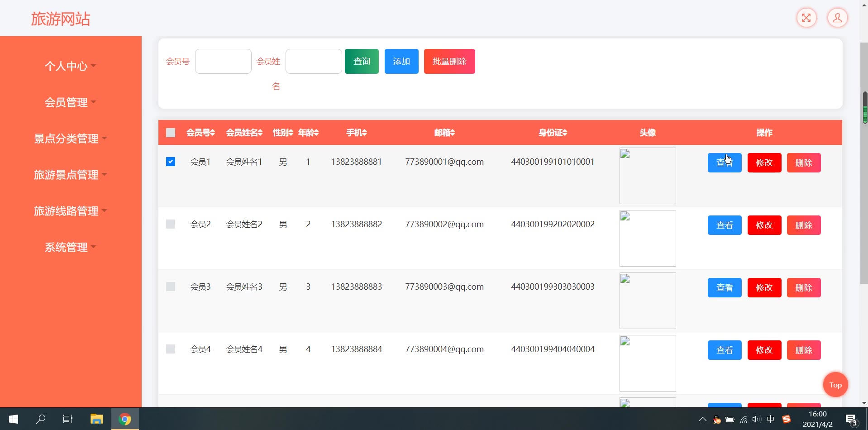Expand 系统管理 sidebar menu
The image size is (868, 430).
pos(70,247)
